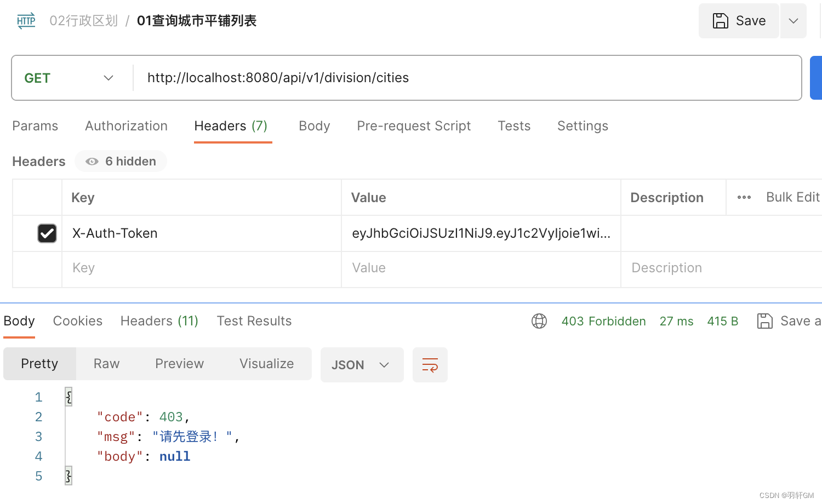Viewport: 822px width, 504px height.
Task: Click the 01查询城市平铺列表 request title
Action: coord(197,21)
